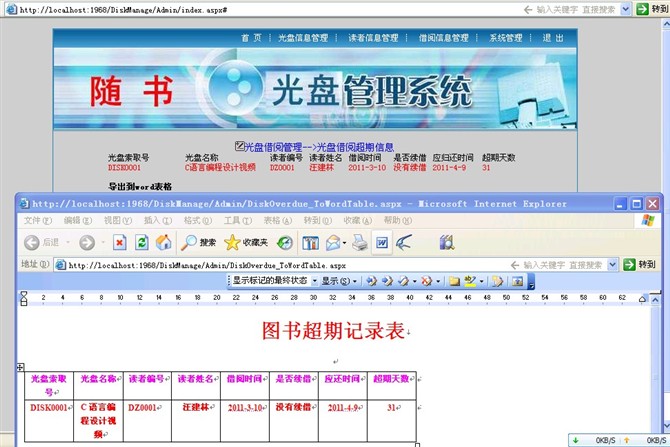Screen dimensions: 670x447
Task: Click the 导出到word表格 link
Action: [x=140, y=186]
